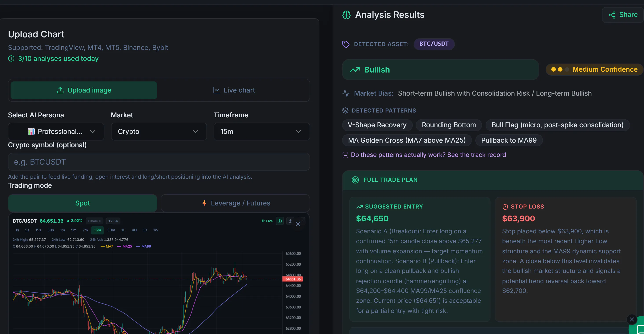The image size is (644, 334).
Task: Click the 12:54 time badge
Action: 113,221
